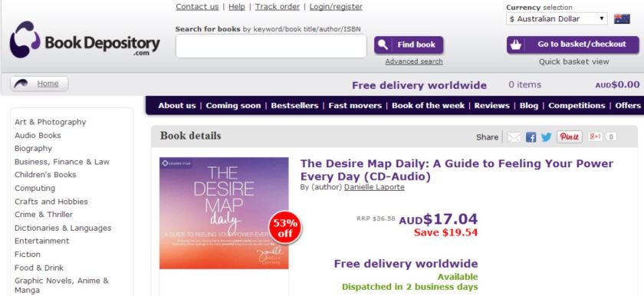The height and width of the screenshot is (296, 644).
Task: Open author Danielle Laporte link
Action: click(374, 187)
